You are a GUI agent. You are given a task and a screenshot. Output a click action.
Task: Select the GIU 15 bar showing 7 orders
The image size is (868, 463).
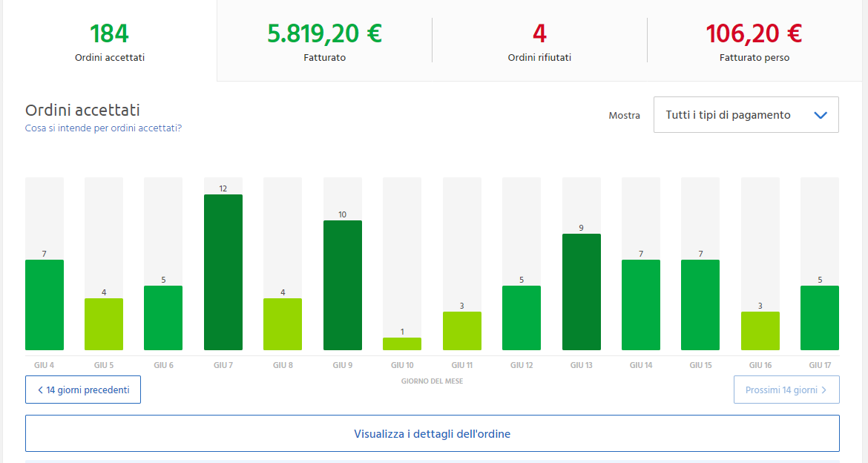(700, 304)
